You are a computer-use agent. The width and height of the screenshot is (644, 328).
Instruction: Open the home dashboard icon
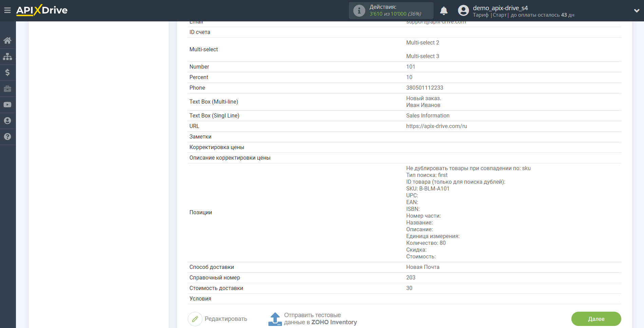pyautogui.click(x=7, y=41)
